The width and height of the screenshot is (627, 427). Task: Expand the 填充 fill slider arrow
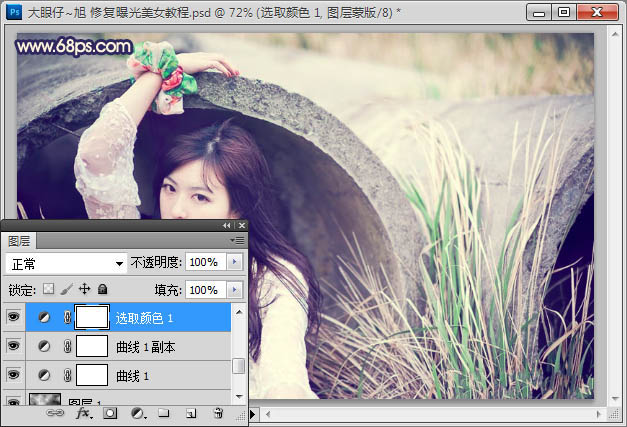(235, 289)
